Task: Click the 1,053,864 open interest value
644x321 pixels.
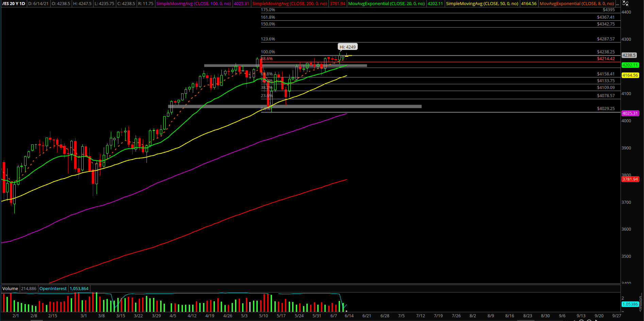Action: [79, 289]
